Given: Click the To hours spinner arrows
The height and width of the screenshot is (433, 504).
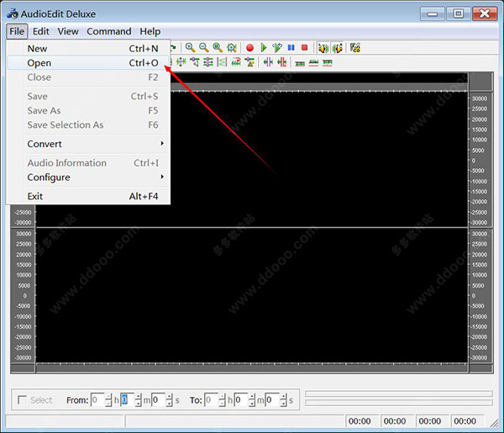Looking at the screenshot, I should [x=222, y=400].
